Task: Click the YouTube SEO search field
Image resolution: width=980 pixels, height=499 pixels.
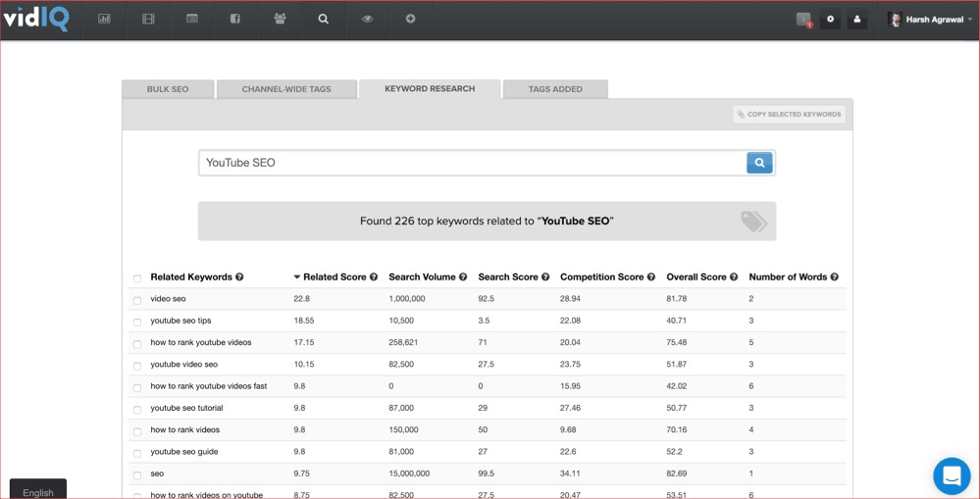Action: 473,163
